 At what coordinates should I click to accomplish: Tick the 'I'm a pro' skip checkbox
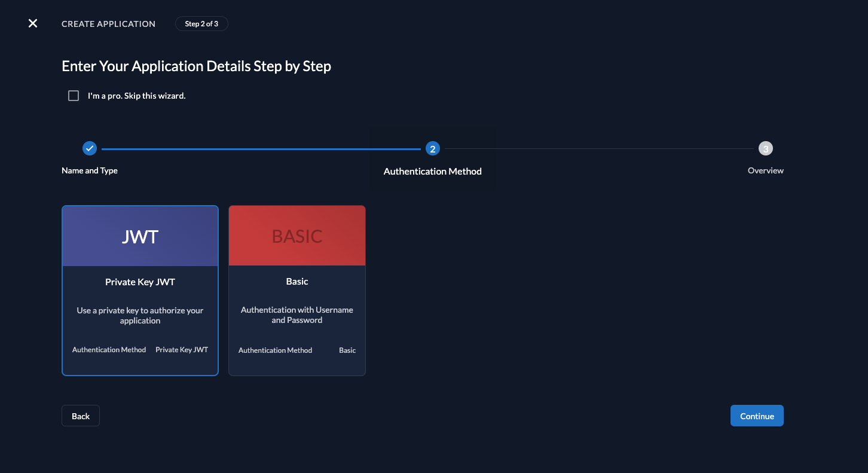click(74, 96)
